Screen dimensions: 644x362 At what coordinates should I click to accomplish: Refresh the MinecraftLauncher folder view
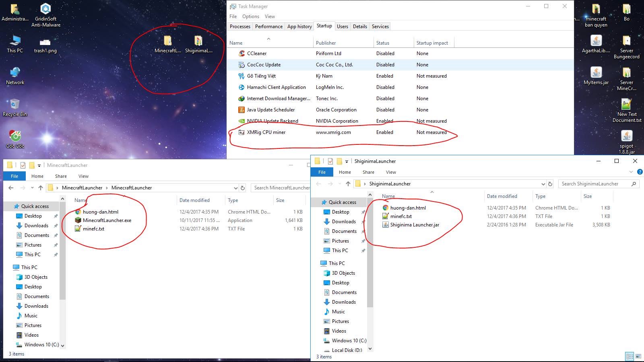click(x=243, y=188)
